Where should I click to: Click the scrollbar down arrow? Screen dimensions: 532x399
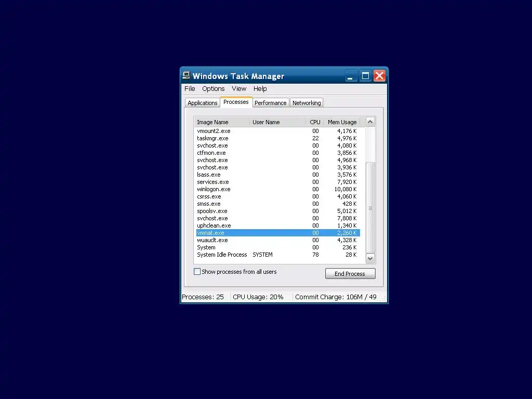(370, 259)
